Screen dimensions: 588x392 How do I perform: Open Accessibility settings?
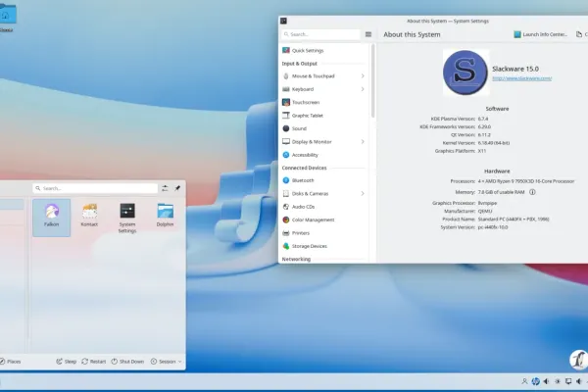click(323, 155)
